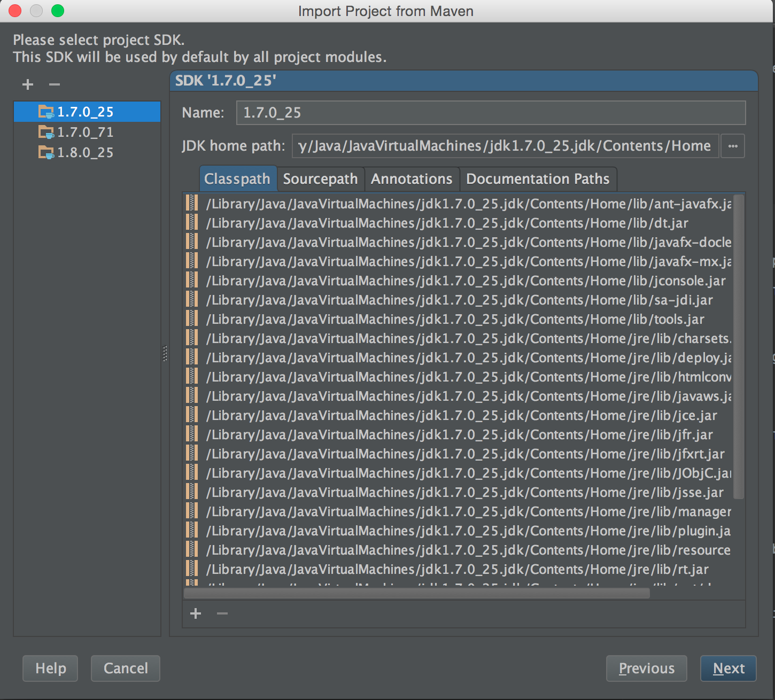Open the JDK home path browse button

tap(733, 145)
